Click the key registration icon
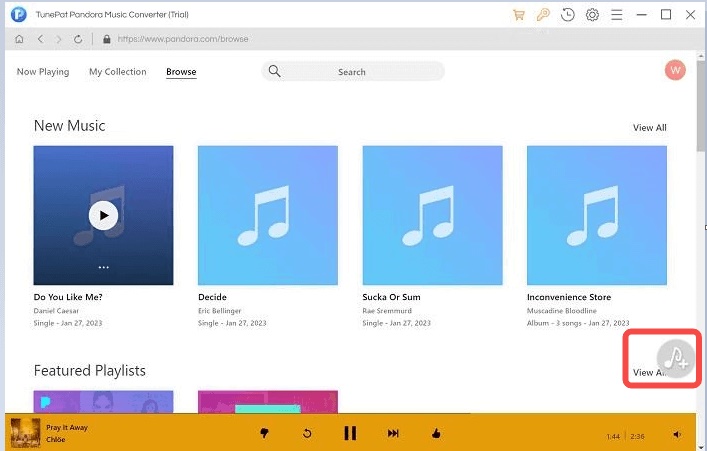Image resolution: width=707 pixels, height=451 pixels. pos(543,15)
